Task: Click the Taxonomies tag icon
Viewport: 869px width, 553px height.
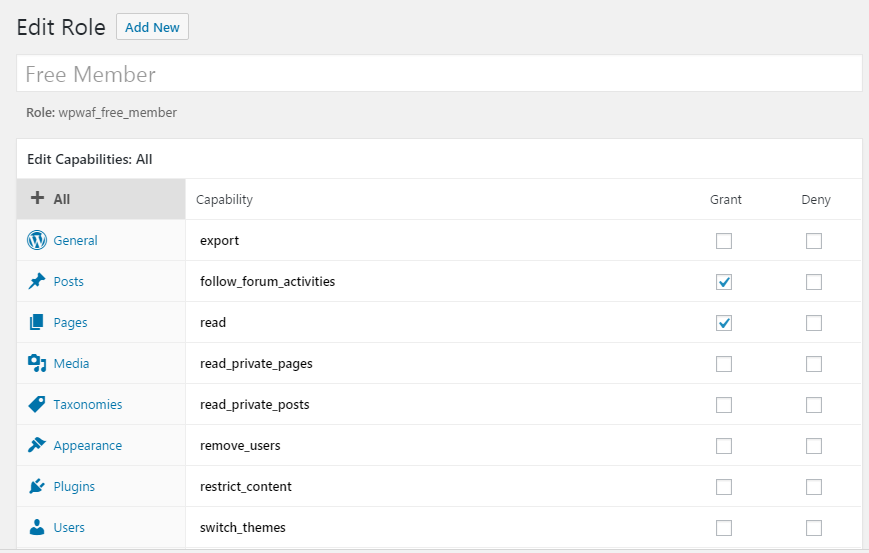Action: 37,404
